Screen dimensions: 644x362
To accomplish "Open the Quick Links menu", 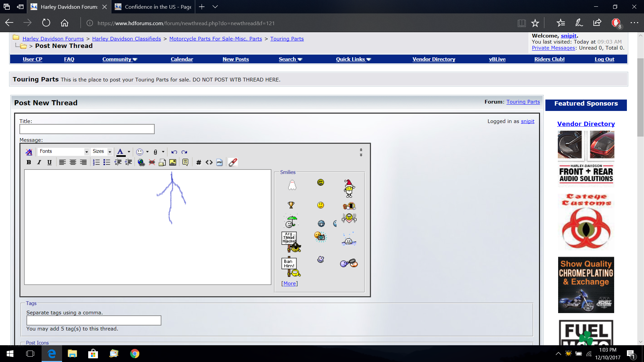I will [353, 59].
